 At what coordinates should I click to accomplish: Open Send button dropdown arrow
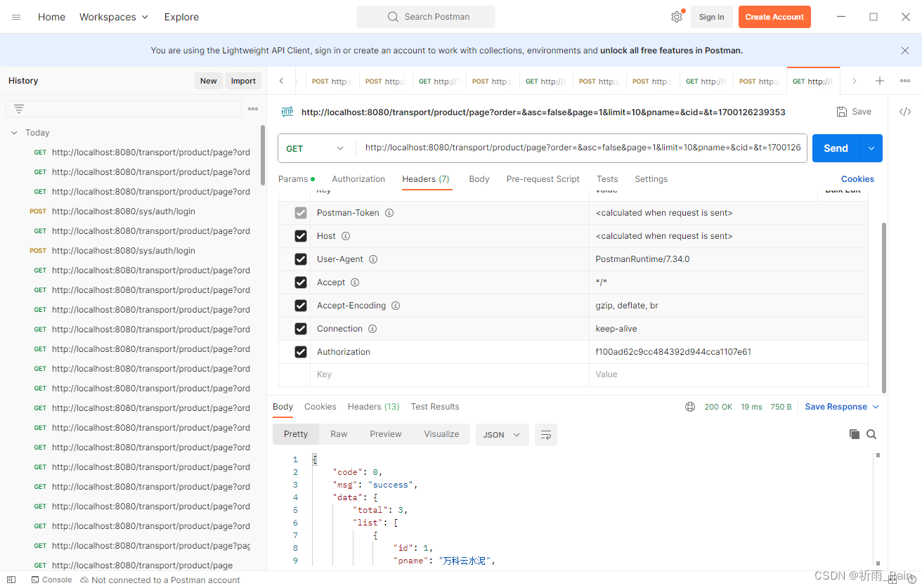click(871, 148)
